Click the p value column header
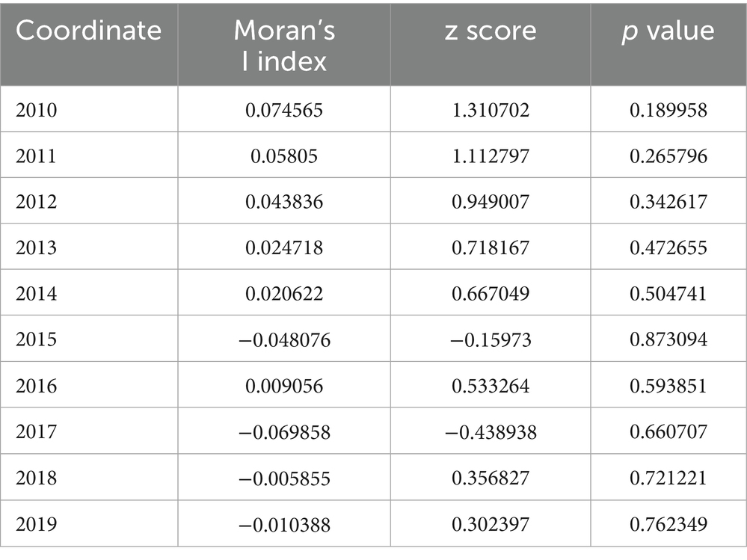This screenshot has width=747, height=560. [x=668, y=31]
